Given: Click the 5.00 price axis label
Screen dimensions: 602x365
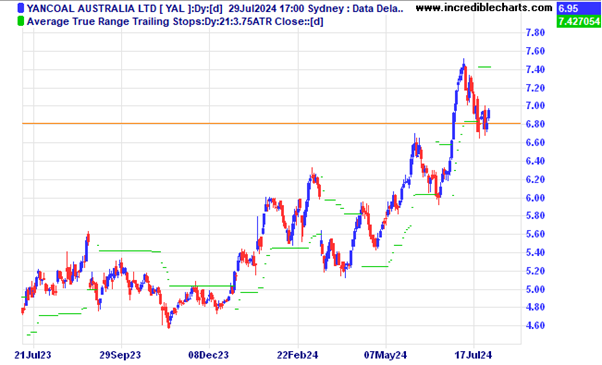Looking at the screenshot, I should click(x=535, y=289).
